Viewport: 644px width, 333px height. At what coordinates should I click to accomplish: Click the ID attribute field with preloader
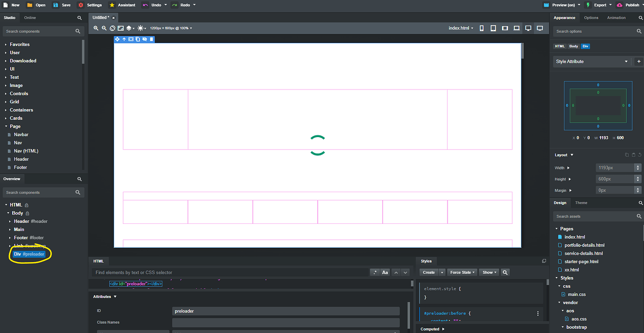click(x=286, y=311)
